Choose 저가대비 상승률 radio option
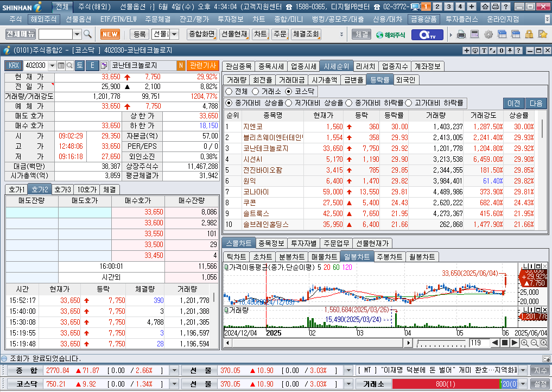This screenshot has width=552, height=392. tap(289, 103)
